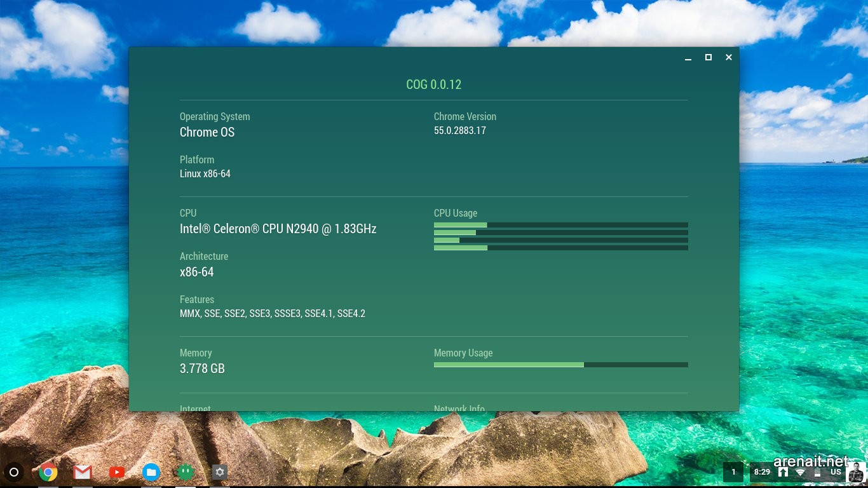Open the Chrome OS launcher circle button

(14, 472)
